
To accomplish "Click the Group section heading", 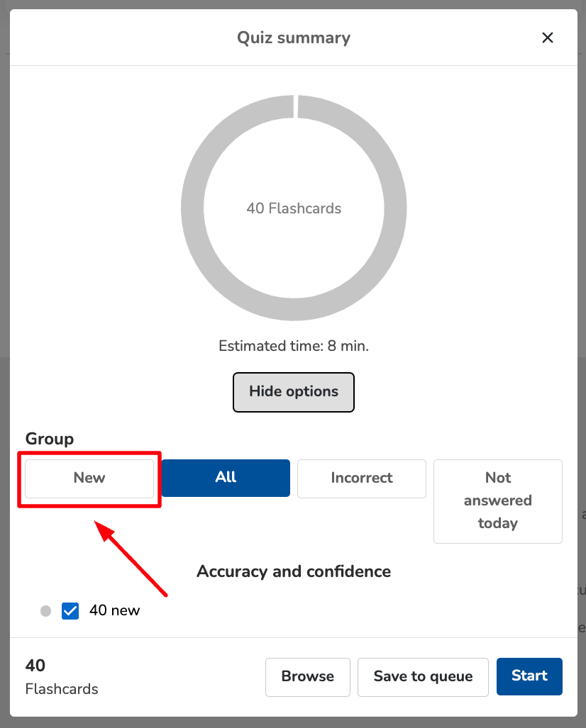I will click(x=50, y=439).
